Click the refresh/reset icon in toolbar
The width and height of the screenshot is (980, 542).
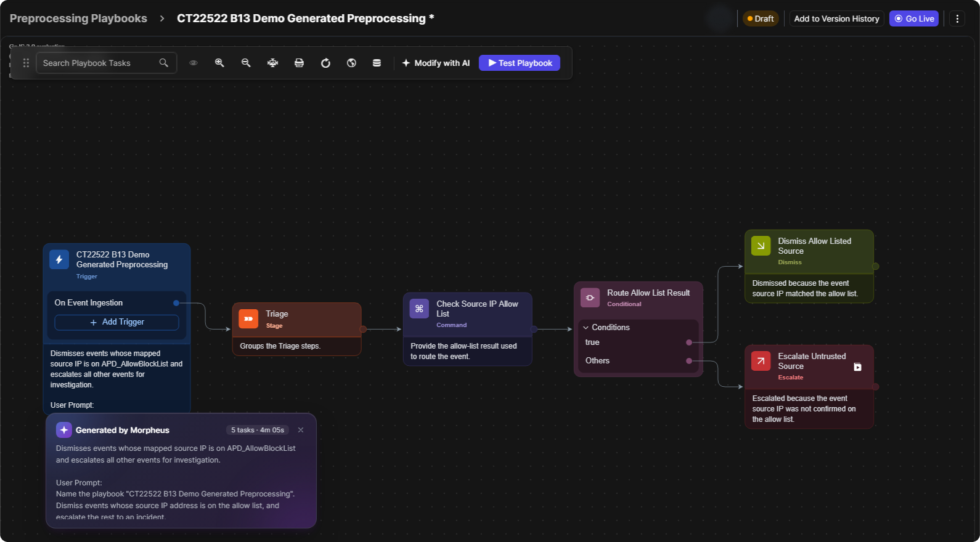click(325, 63)
